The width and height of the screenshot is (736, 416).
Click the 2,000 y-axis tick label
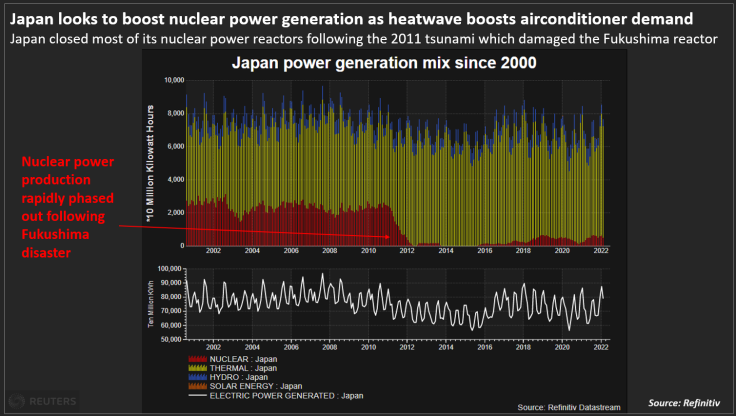click(176, 213)
